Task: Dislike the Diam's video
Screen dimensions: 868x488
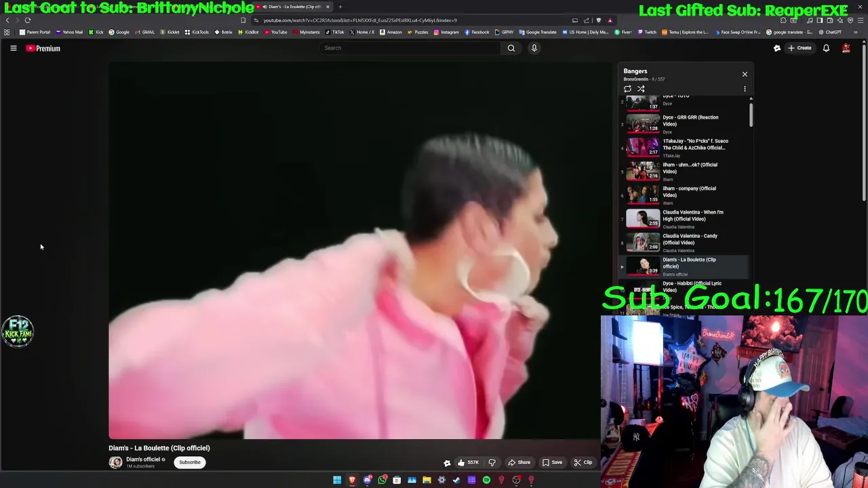Action: (x=492, y=462)
